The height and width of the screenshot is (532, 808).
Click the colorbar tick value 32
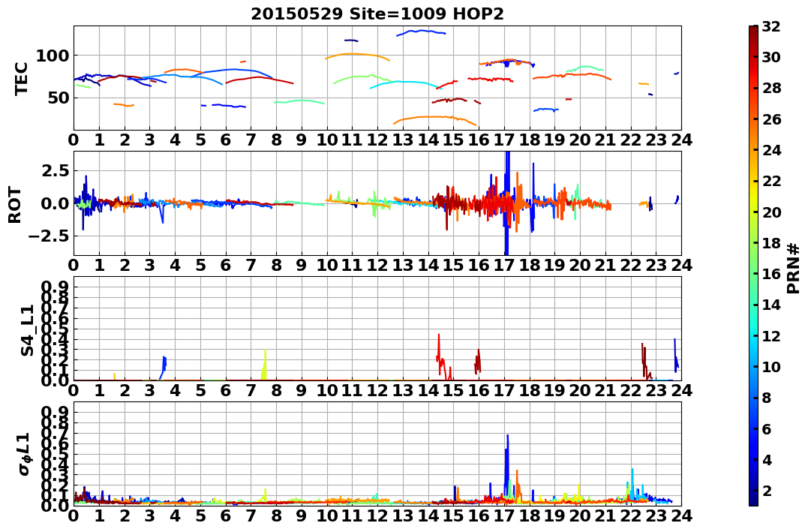[771, 26]
